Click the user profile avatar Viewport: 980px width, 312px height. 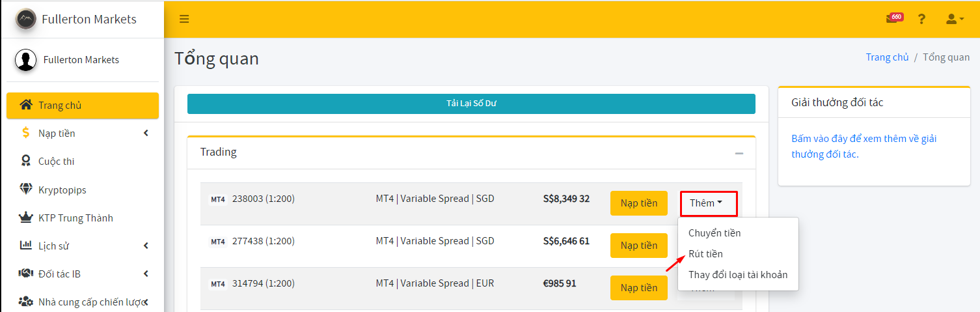[x=26, y=60]
